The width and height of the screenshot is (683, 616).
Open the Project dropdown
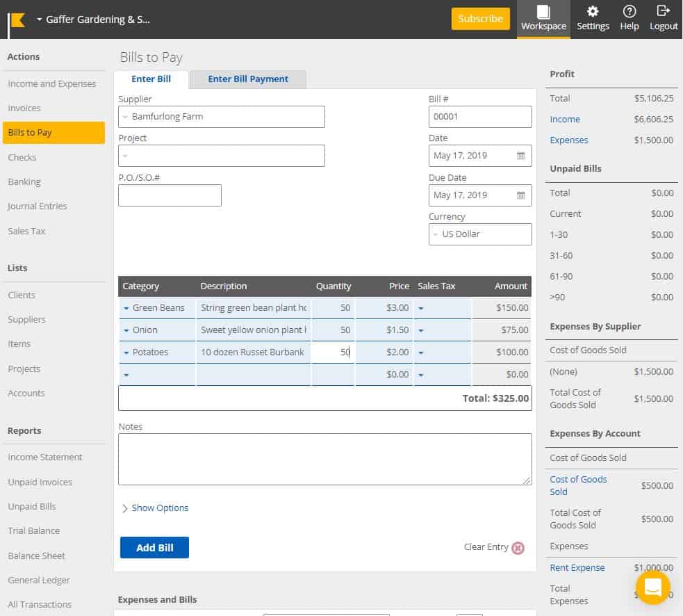(x=221, y=156)
